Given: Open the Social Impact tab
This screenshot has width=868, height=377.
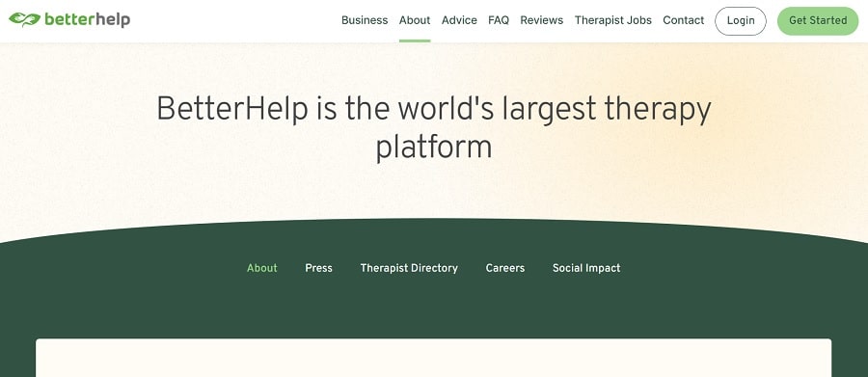Looking at the screenshot, I should click(586, 268).
